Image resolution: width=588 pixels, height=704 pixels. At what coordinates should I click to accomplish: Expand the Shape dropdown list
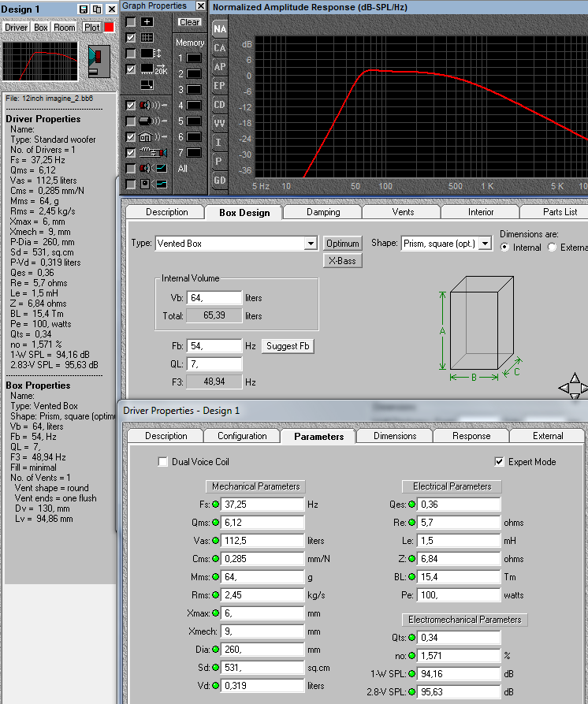click(x=485, y=244)
